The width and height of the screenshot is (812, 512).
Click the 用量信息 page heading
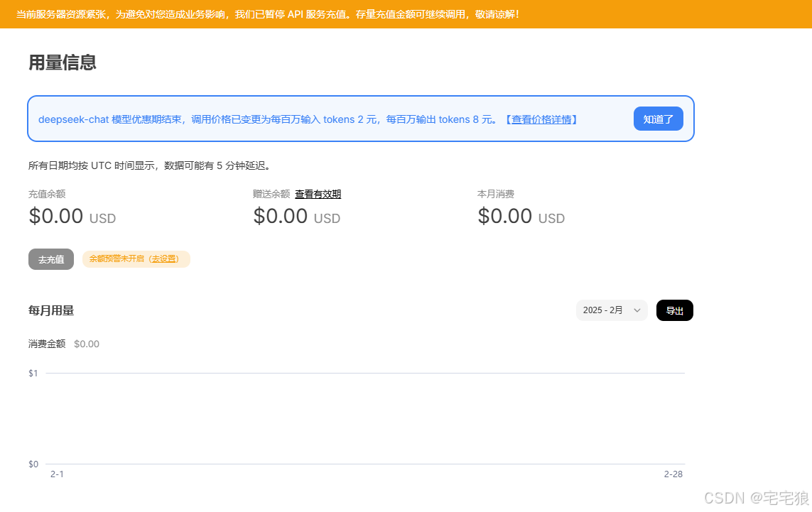[x=62, y=62]
